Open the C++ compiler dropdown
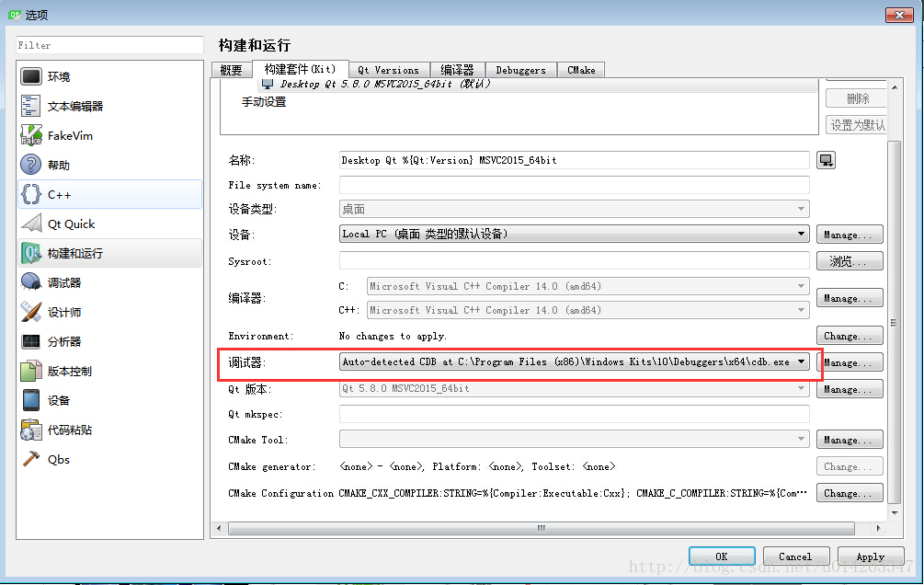Image resolution: width=924 pixels, height=585 pixels. tap(588, 310)
